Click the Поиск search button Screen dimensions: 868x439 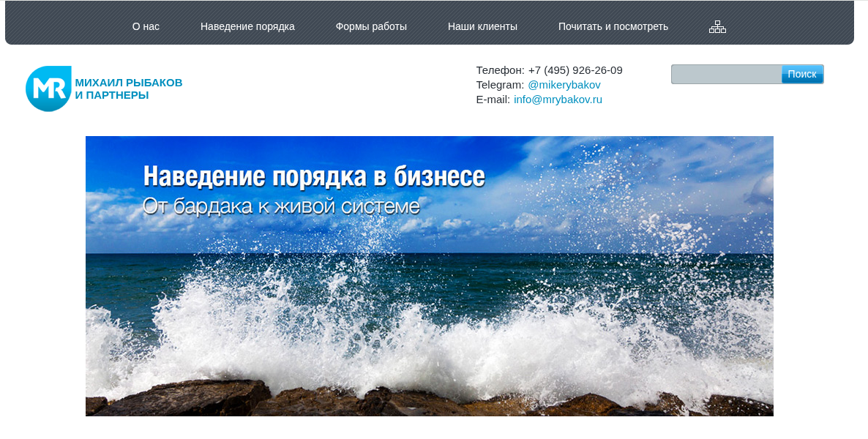[x=802, y=74]
